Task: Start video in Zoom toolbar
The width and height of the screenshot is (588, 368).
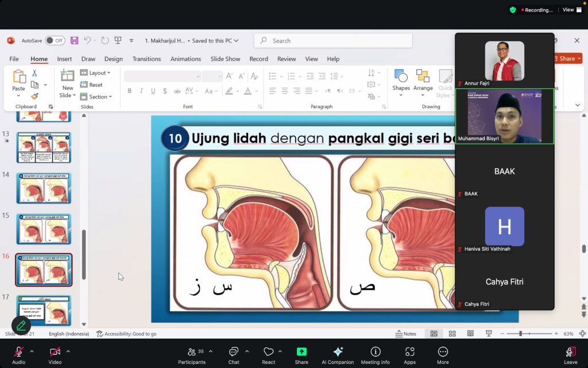Action: [55, 352]
